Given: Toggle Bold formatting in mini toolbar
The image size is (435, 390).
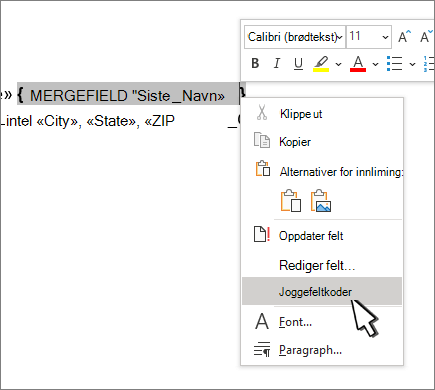Looking at the screenshot, I should click(255, 63).
